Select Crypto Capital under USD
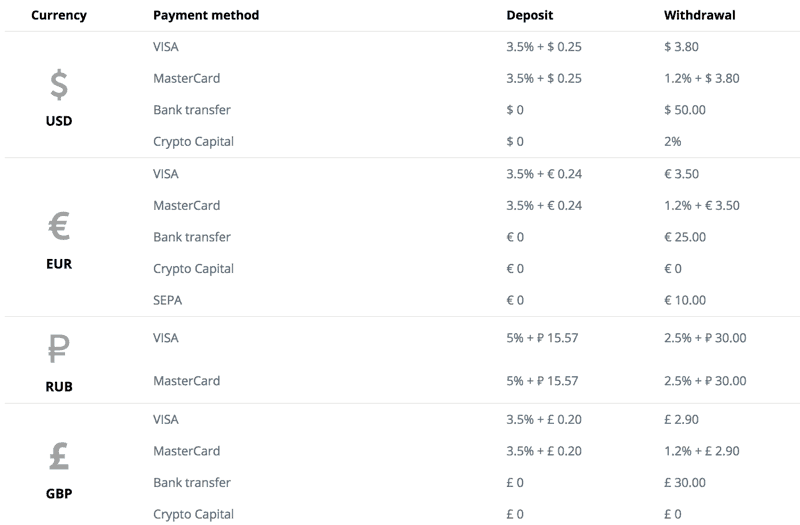Screen dimensions: 800x525 pos(193,142)
